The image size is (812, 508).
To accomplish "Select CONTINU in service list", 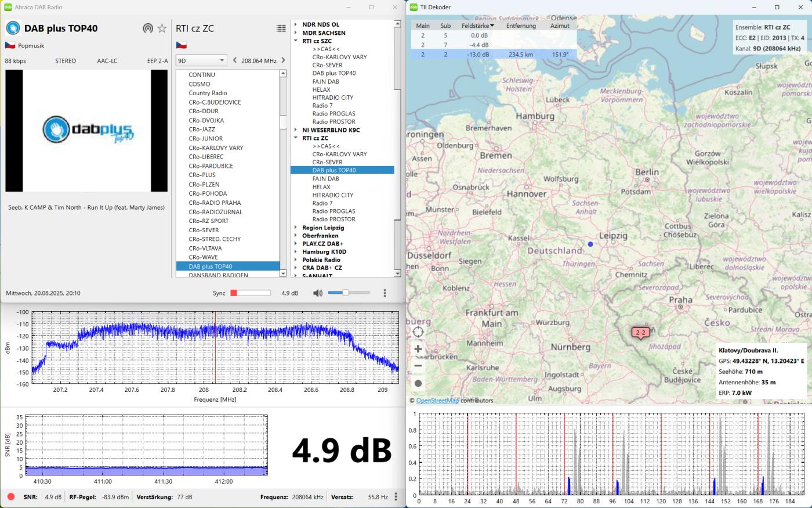I will pyautogui.click(x=228, y=75).
